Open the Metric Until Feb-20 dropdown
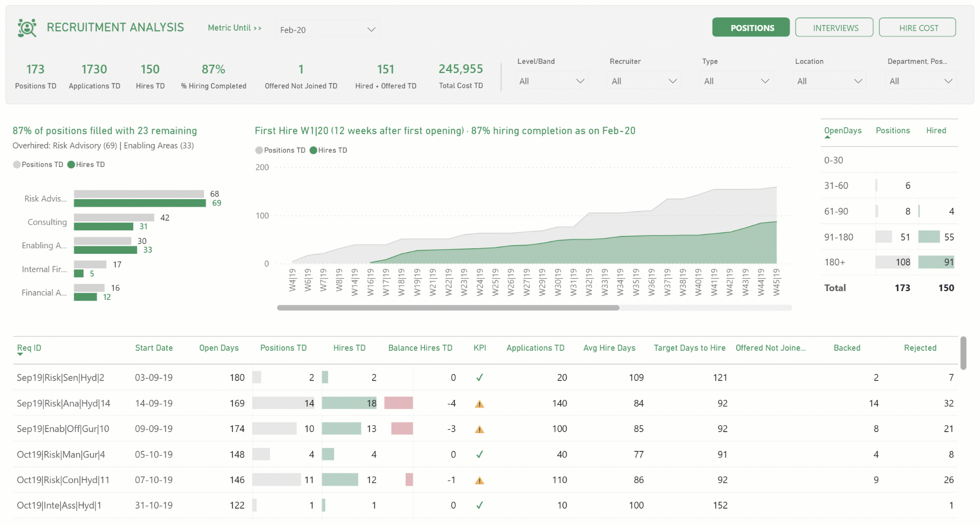 point(328,30)
